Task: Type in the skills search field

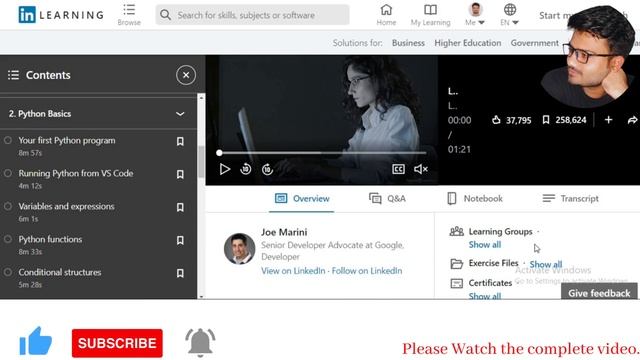Action: (x=252, y=15)
